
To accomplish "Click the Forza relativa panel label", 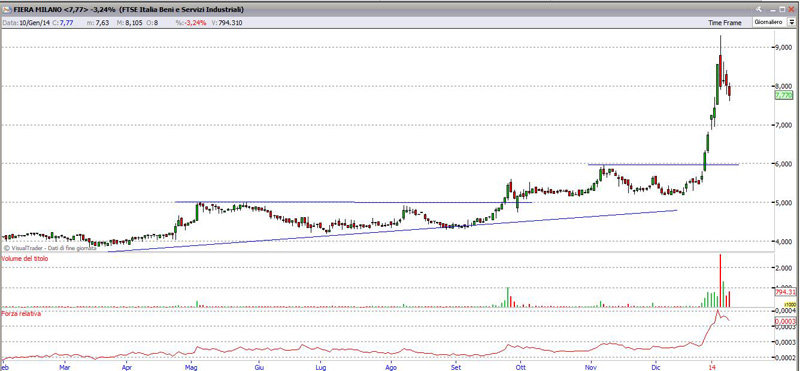I will 21,313.
